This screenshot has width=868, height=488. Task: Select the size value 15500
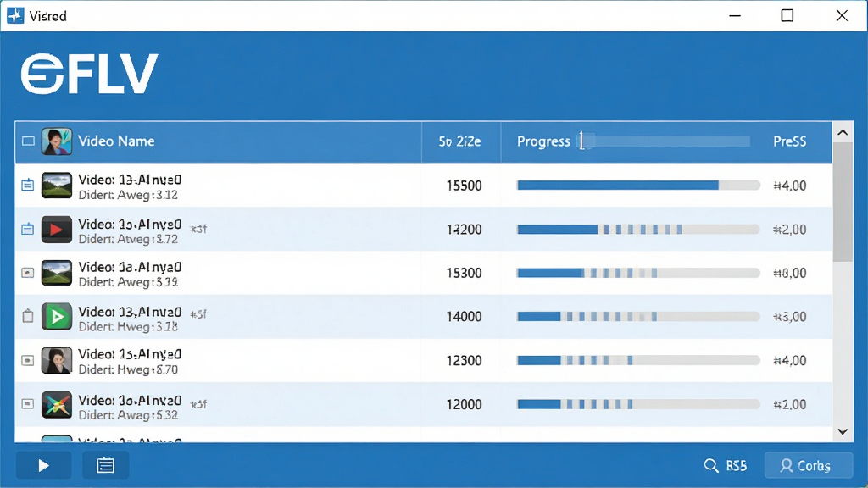click(464, 186)
